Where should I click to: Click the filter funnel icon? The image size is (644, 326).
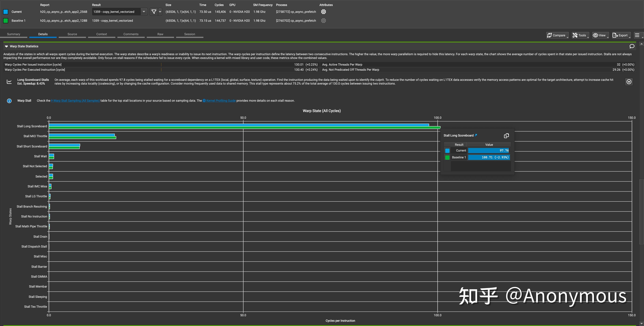154,12
